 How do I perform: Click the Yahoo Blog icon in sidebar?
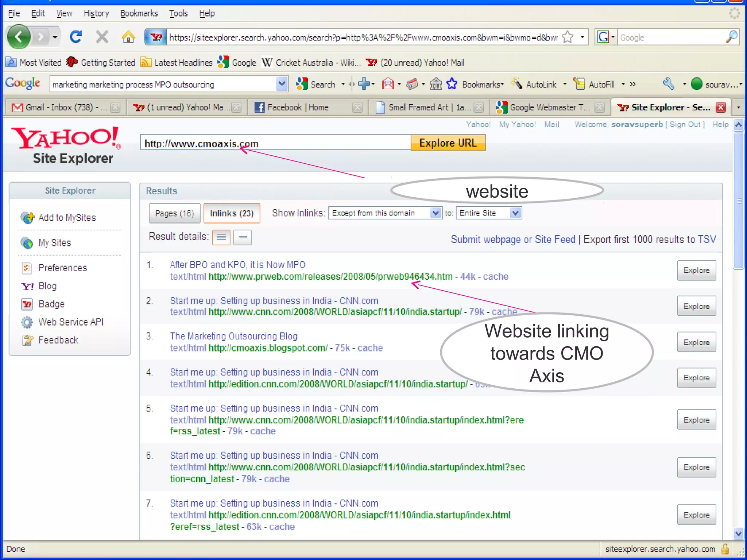[x=27, y=286]
